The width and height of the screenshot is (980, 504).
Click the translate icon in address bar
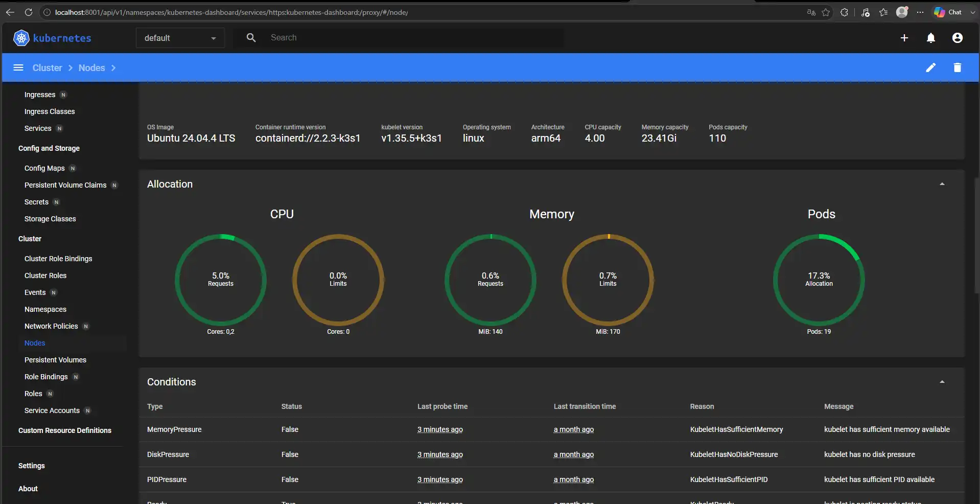(x=811, y=12)
